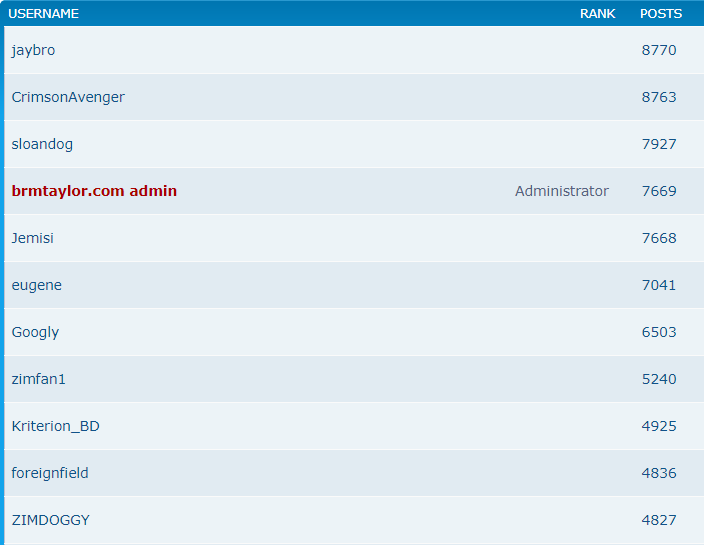The width and height of the screenshot is (704, 545).
Task: Sort list by POSTS column header
Action: 661,14
